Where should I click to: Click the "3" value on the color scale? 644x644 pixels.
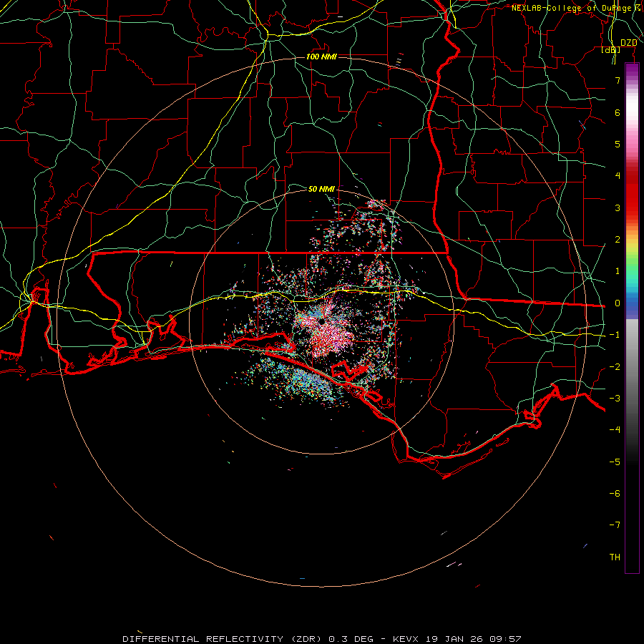618,208
